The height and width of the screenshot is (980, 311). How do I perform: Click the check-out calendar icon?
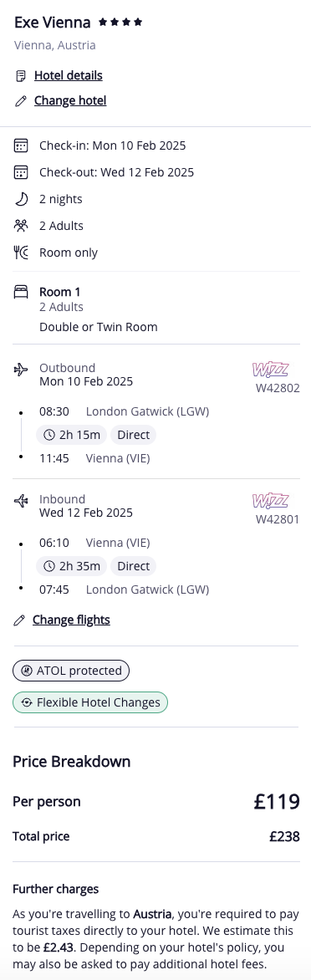[x=21, y=172]
